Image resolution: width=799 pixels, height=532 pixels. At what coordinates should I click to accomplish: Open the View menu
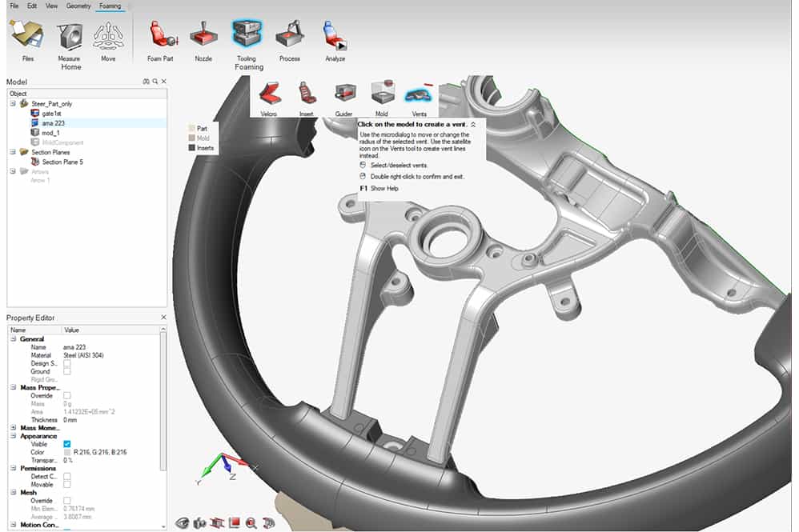[x=51, y=6]
